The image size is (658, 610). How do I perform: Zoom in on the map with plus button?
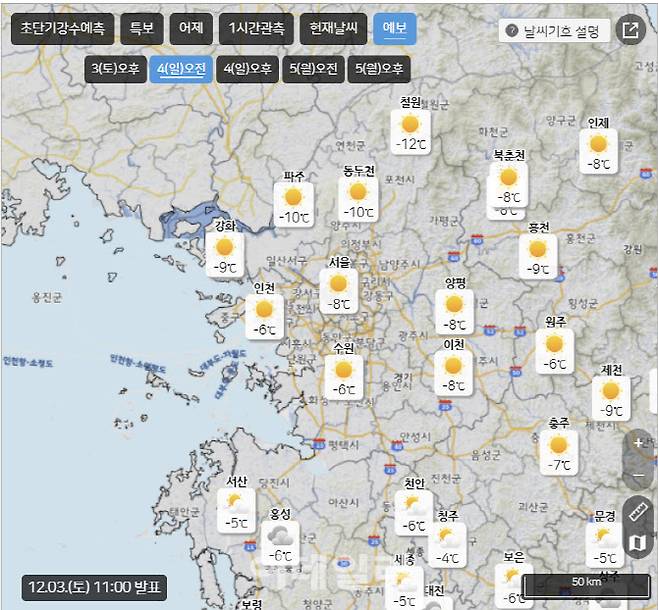[x=639, y=443]
